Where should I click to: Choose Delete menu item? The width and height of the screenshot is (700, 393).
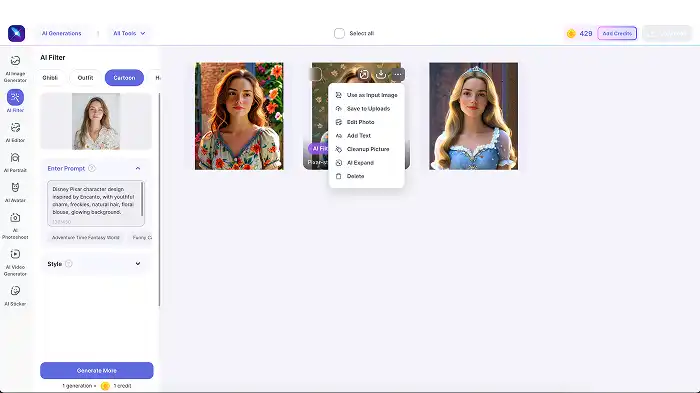tap(367, 176)
